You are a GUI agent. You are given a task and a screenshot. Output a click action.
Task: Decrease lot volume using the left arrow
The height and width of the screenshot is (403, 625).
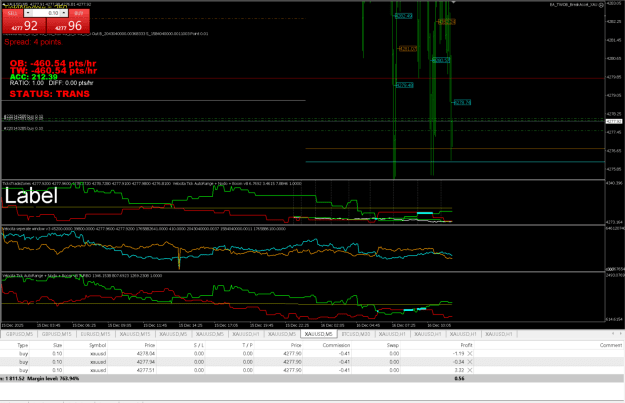tap(28, 13)
